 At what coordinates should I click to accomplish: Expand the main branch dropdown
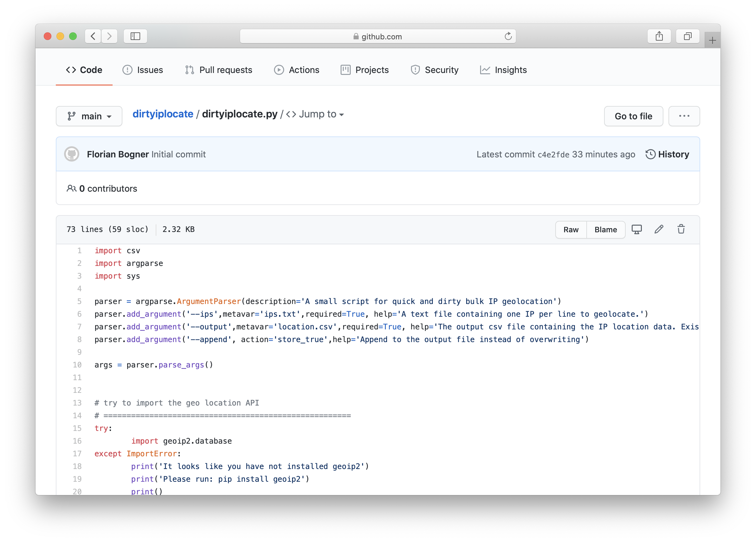(x=89, y=116)
